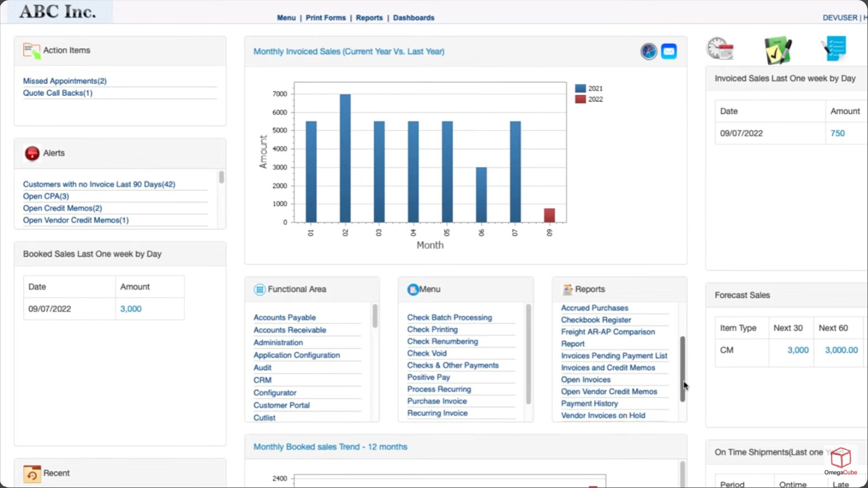Click the 3,000 booked sales amount
This screenshot has width=868, height=488.
pos(131,309)
